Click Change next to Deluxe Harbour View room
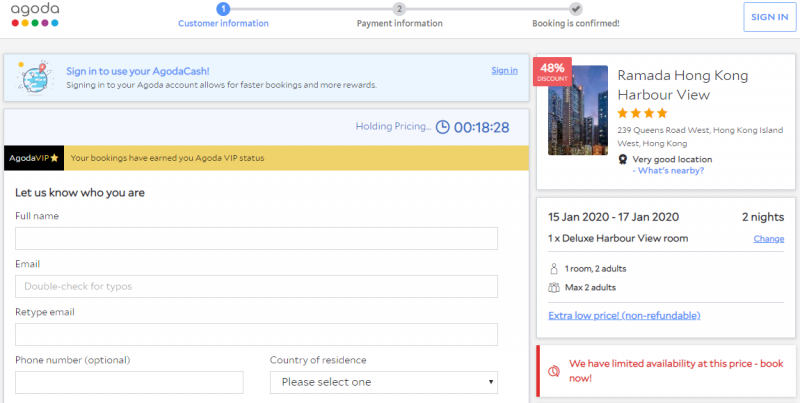Screen dimensions: 800x403 click(x=769, y=239)
